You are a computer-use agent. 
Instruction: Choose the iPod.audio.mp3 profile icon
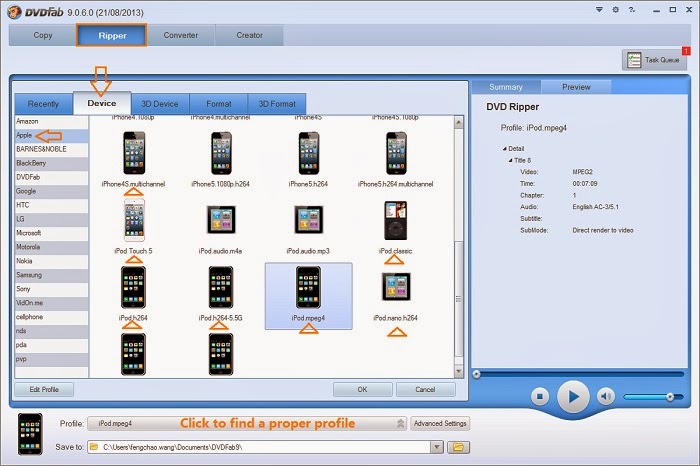(x=308, y=220)
